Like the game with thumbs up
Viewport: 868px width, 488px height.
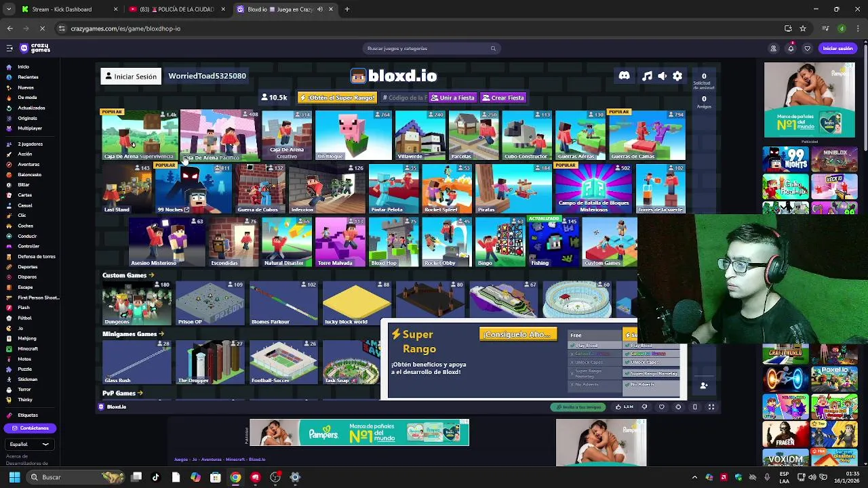[x=623, y=407]
